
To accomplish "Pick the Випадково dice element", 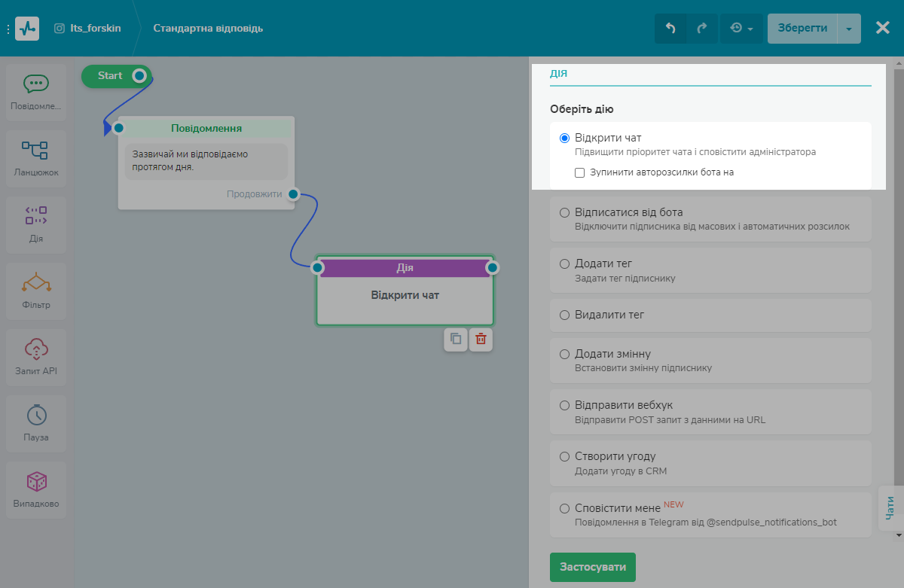I will click(x=35, y=489).
